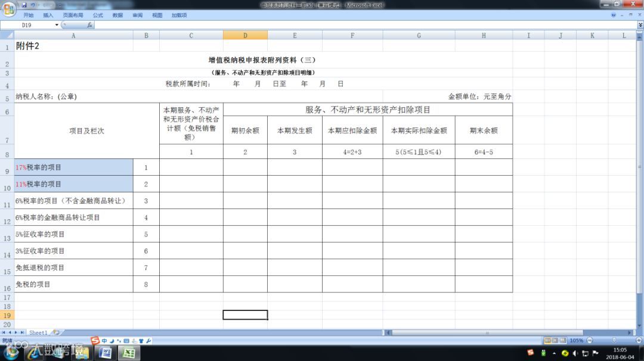This screenshot has width=644, height=361.
Task: Click the 5%征收率的项目 cell
Action: pyautogui.click(x=73, y=234)
